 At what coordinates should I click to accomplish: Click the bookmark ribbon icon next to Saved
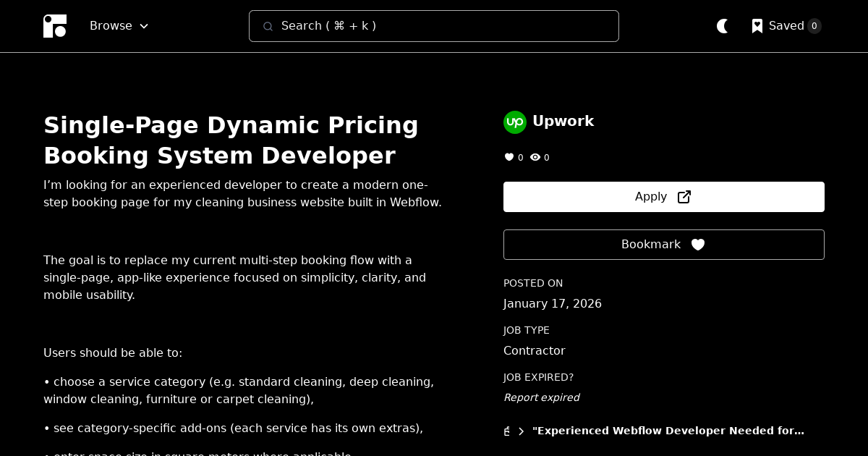tap(757, 26)
